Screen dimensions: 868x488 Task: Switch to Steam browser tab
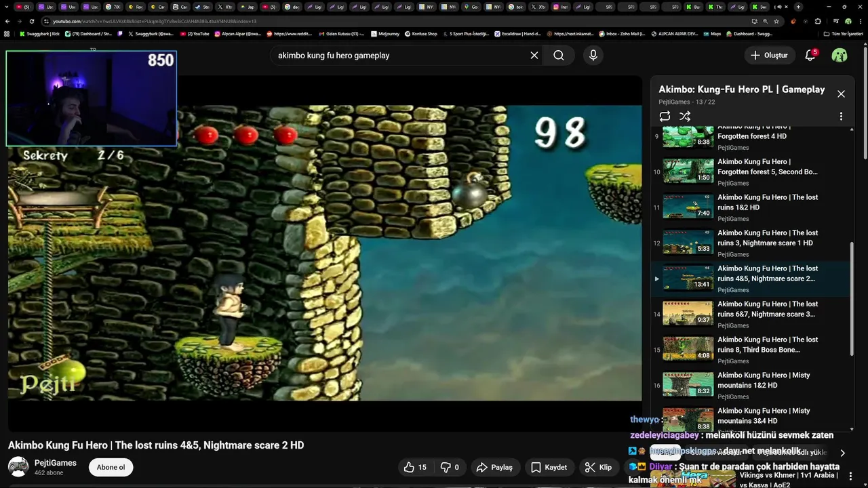(202, 7)
